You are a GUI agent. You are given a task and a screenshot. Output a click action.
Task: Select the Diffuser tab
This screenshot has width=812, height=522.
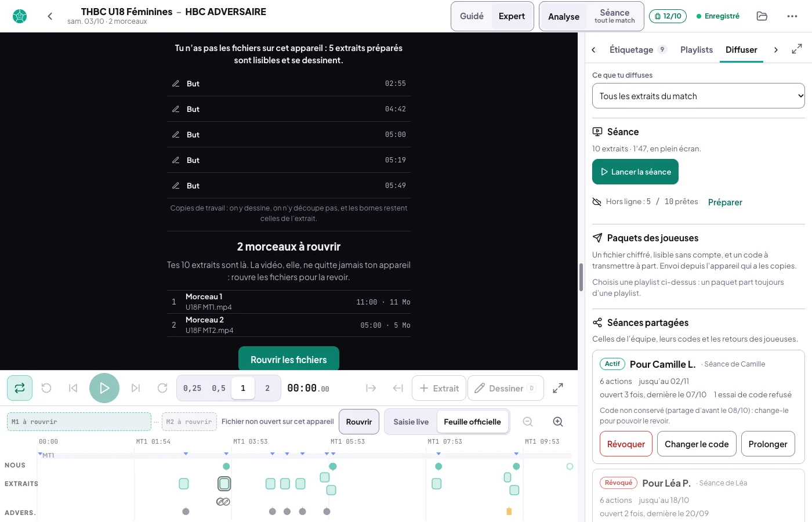(x=741, y=49)
